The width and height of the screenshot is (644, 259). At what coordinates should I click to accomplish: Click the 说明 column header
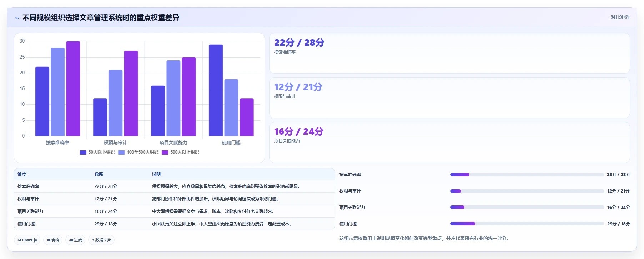coord(156,174)
